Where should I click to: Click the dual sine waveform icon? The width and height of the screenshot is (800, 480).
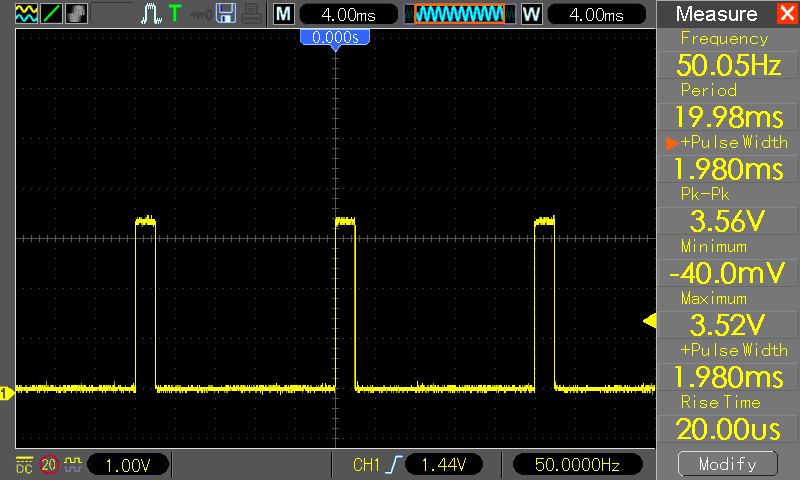[x=25, y=14]
